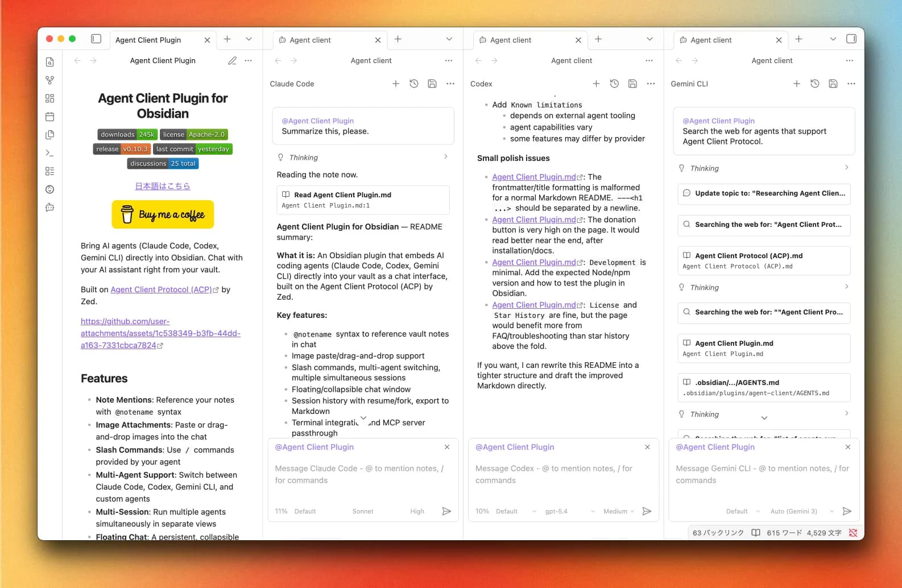
Task: Send the message to Gemini CLI
Action: [x=847, y=511]
